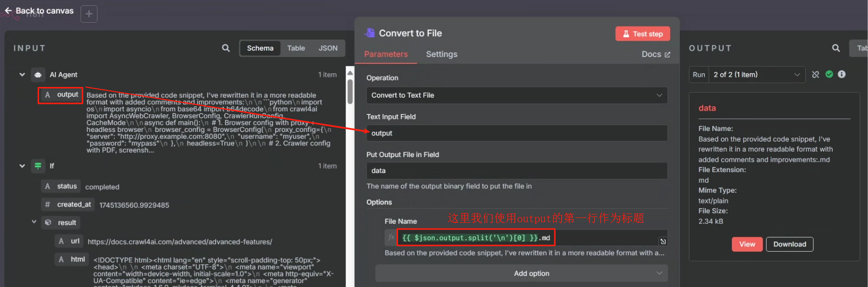Add a new tab with plus button
Screen dimensions: 868x287
tap(89, 14)
